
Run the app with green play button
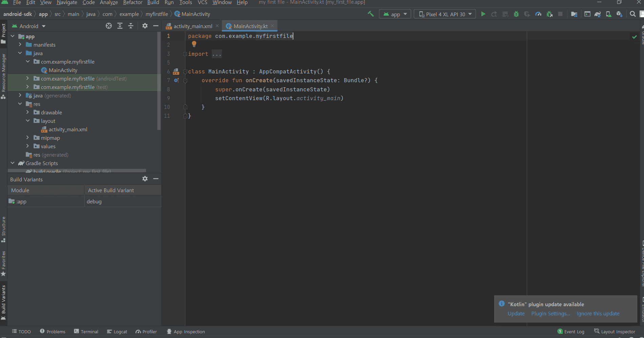click(x=483, y=14)
